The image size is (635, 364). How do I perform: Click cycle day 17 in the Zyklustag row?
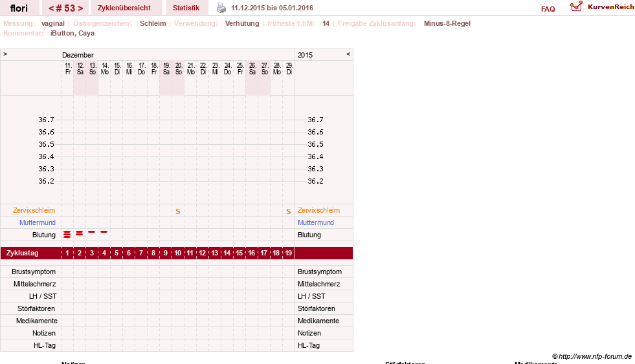pos(264,253)
